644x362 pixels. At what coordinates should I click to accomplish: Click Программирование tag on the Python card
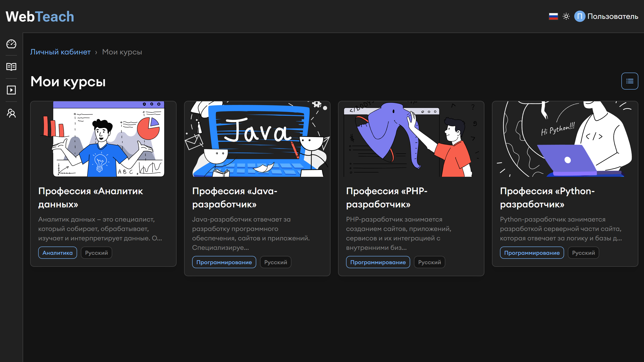pos(532,253)
